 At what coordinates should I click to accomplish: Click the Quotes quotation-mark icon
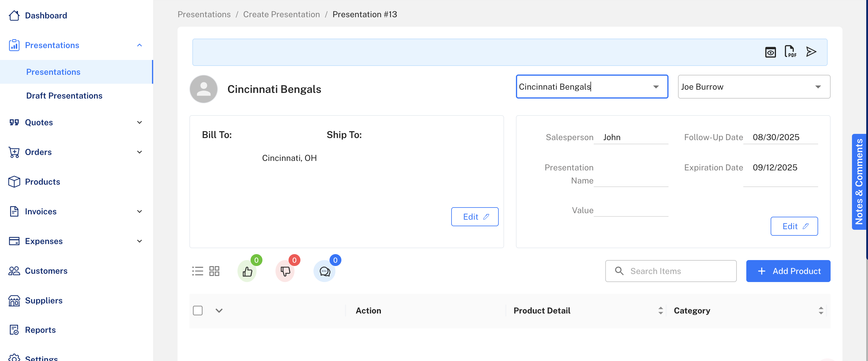14,122
